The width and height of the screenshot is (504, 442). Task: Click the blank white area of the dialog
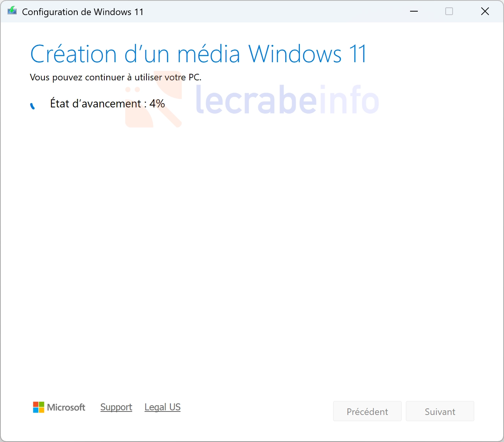pyautogui.click(x=251, y=251)
